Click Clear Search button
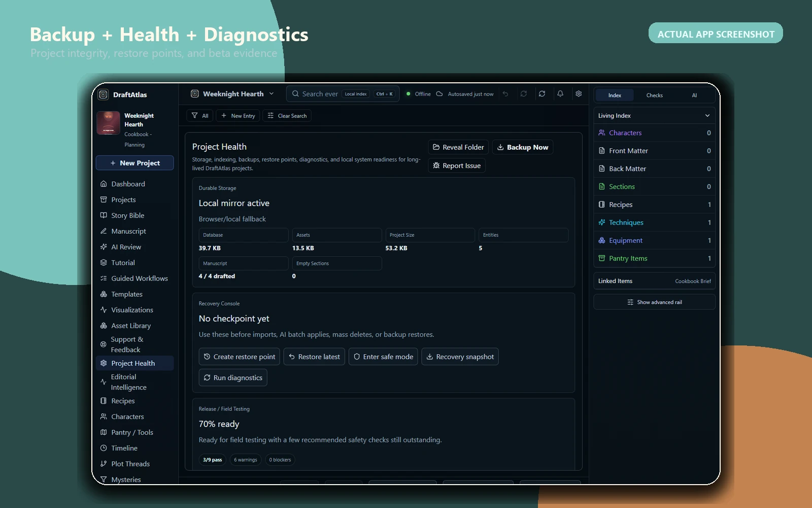The width and height of the screenshot is (812, 508). pos(287,116)
